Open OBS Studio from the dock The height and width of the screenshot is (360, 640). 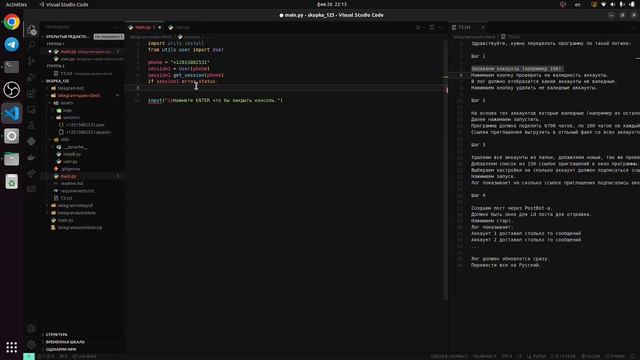11,90
